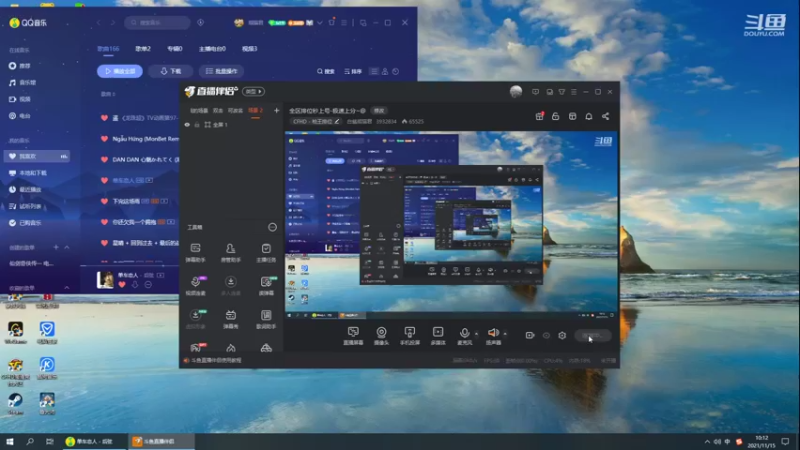Add 多媒体 media source
The height and width of the screenshot is (450, 800).
(438, 336)
